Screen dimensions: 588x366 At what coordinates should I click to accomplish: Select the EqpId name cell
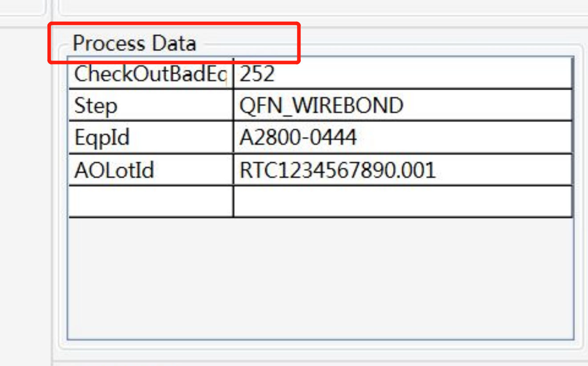(x=150, y=137)
